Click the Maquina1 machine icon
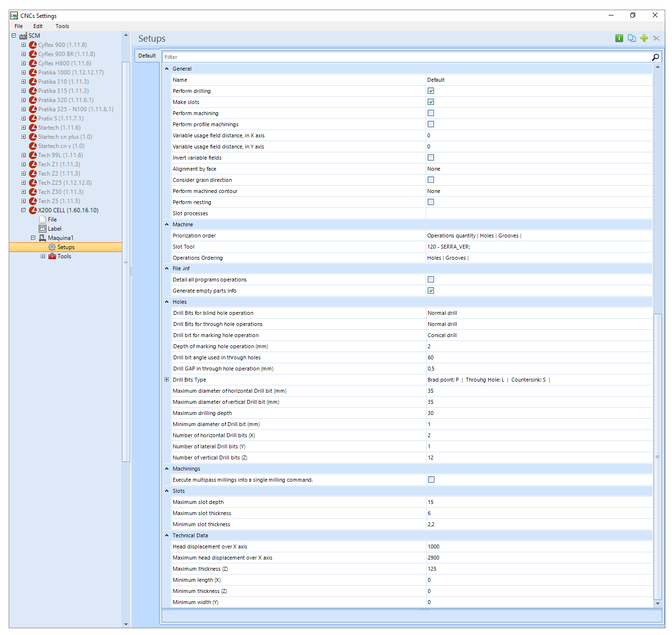Viewport: 672px width, 635px height. (x=43, y=238)
